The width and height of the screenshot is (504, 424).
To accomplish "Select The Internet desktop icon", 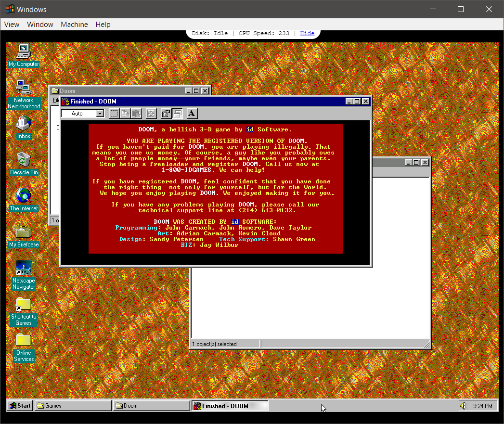I will click(24, 200).
